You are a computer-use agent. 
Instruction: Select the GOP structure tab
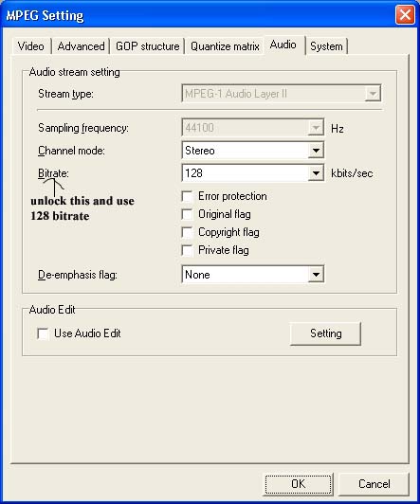tap(147, 46)
